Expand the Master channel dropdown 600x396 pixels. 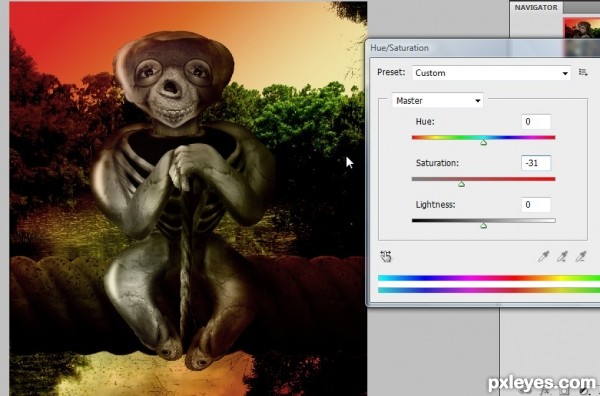(x=437, y=101)
